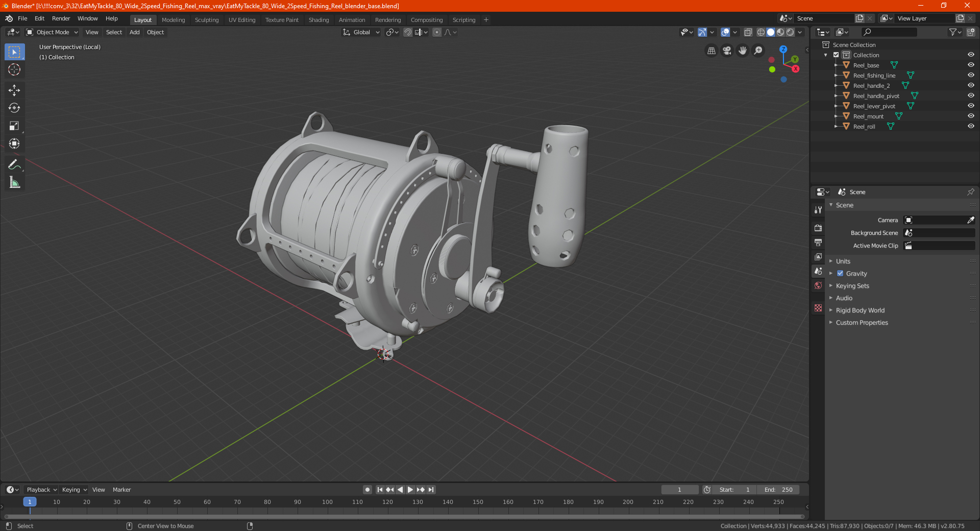Screen dimensions: 980x531
Task: Toggle auto keying record button
Action: [367, 490]
